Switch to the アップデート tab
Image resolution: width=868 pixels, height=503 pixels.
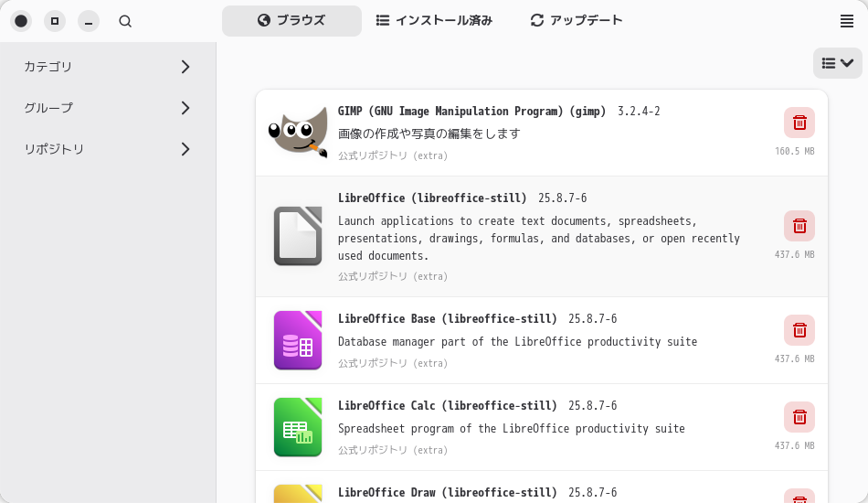[x=577, y=20]
